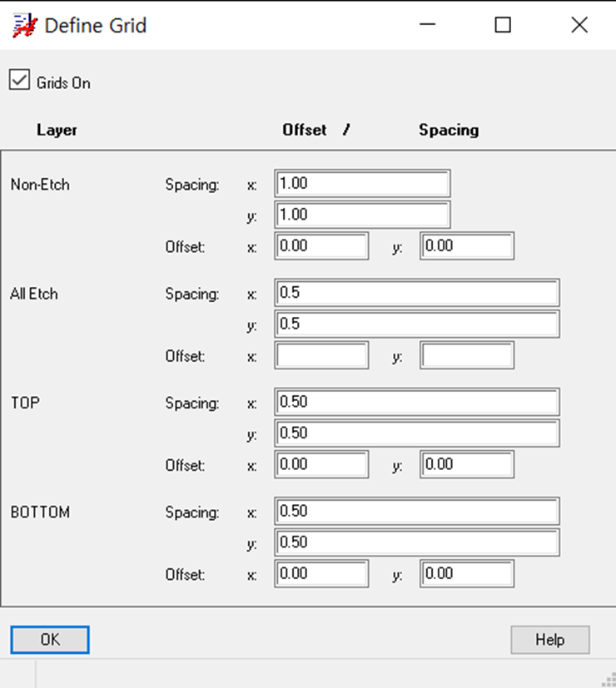Screen dimensions: 616x688
Task: Click the Layer column header
Action: click(57, 130)
